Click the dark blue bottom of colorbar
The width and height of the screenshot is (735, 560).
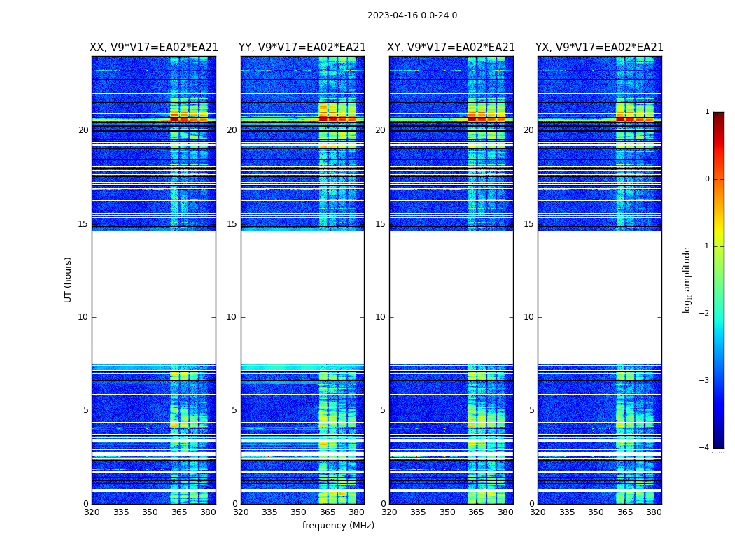(718, 443)
